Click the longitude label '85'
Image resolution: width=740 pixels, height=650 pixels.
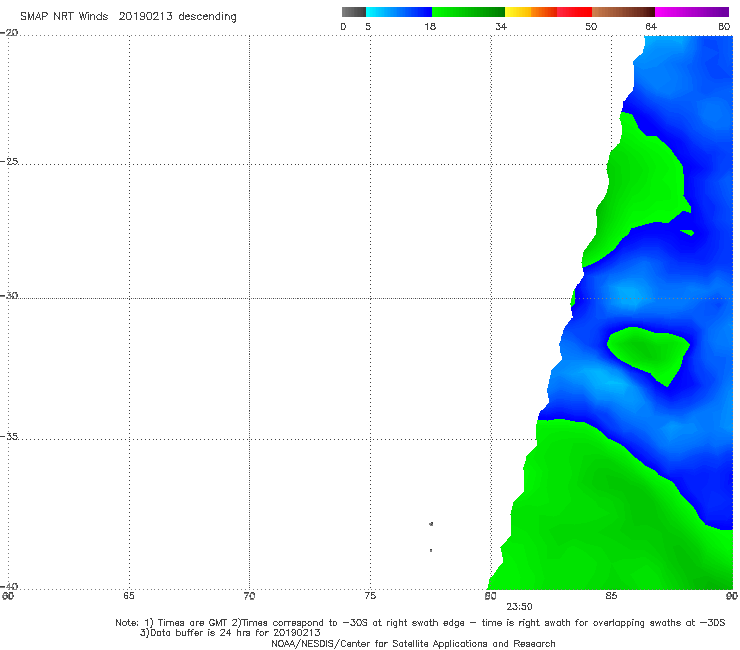click(x=611, y=596)
